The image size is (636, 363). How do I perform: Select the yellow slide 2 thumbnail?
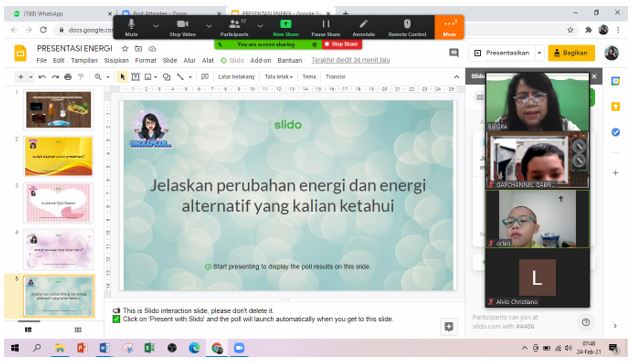click(x=59, y=156)
